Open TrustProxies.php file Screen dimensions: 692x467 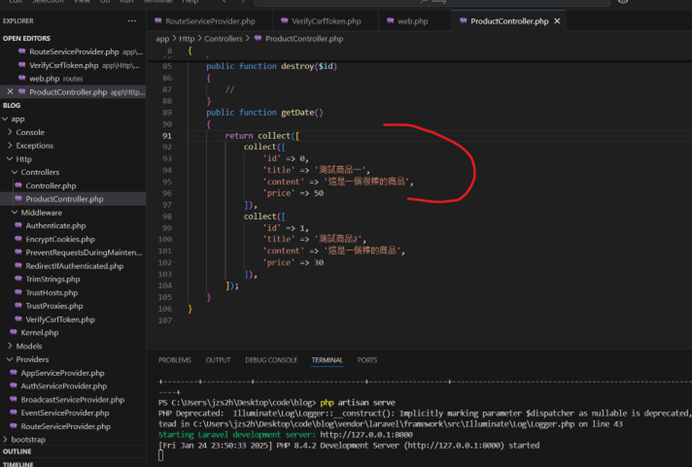[54, 306]
